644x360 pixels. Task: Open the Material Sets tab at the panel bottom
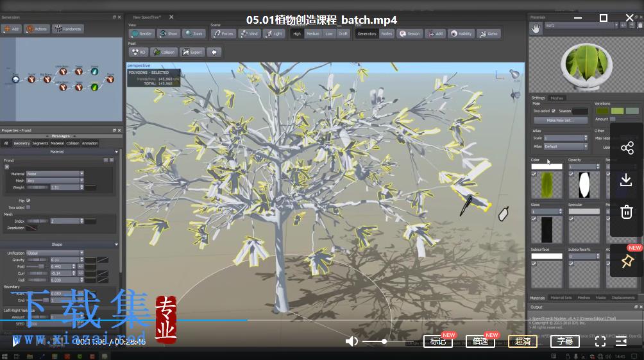pyautogui.click(x=561, y=298)
